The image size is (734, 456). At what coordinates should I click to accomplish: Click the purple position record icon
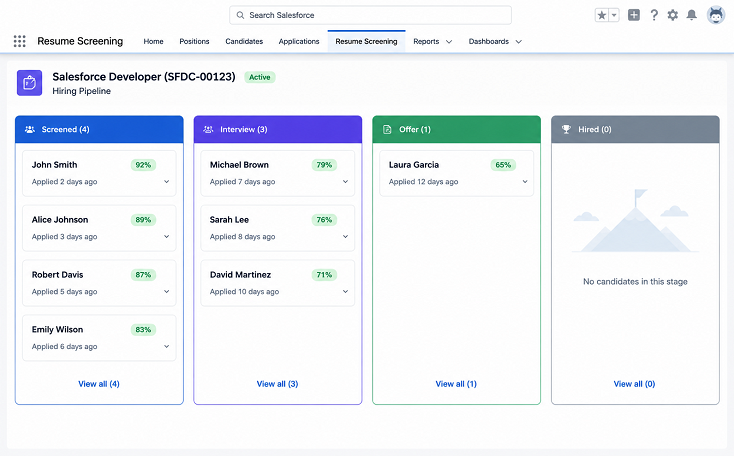(29, 83)
